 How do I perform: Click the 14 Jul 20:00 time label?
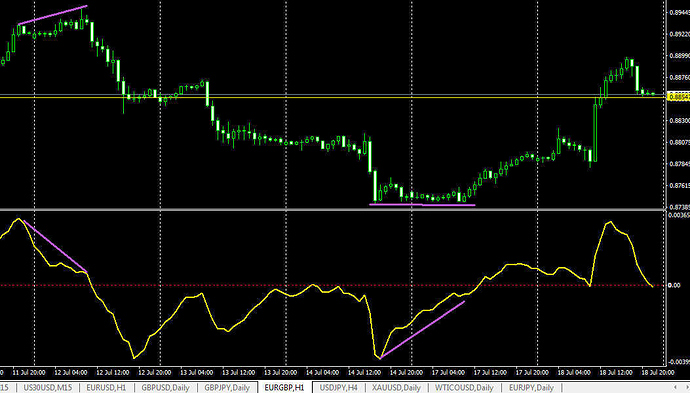[x=407, y=372]
